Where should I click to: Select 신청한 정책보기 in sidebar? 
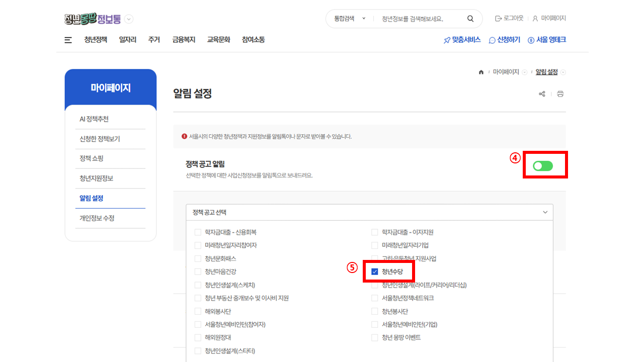coord(110,139)
